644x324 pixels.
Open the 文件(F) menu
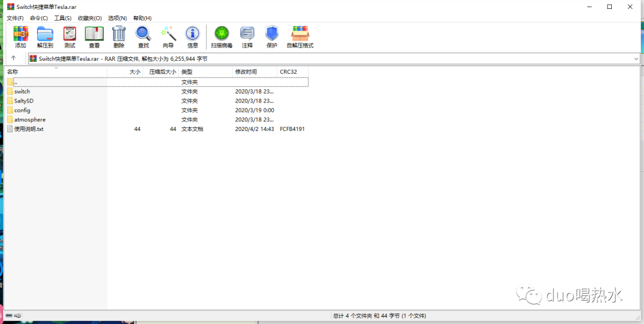click(x=15, y=18)
